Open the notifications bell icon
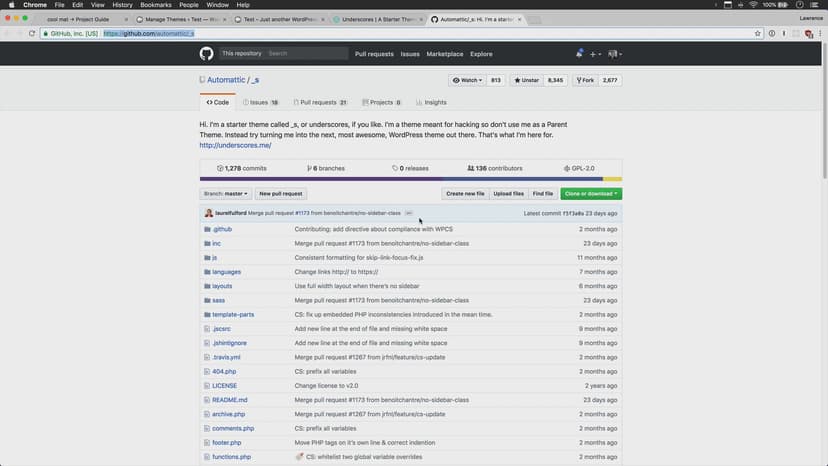 (579, 53)
